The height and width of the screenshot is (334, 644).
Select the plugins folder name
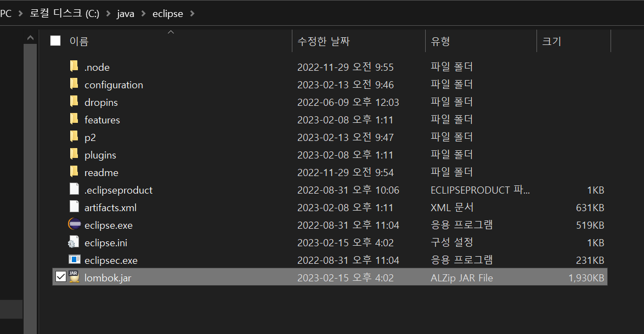click(100, 155)
